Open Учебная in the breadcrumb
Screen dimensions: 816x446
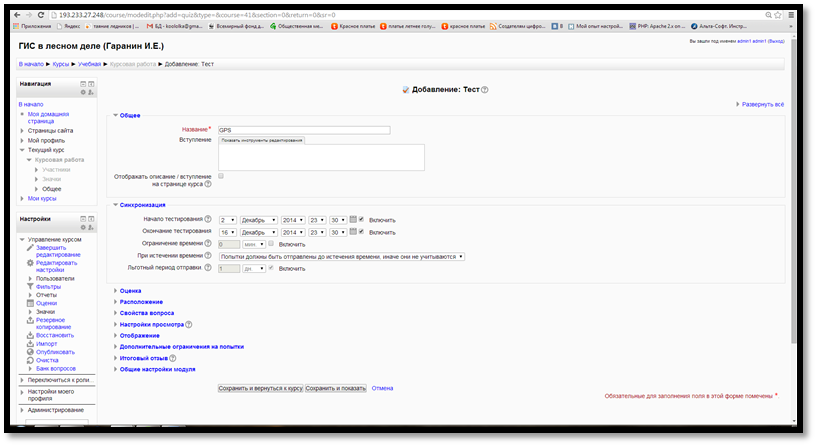click(x=90, y=64)
